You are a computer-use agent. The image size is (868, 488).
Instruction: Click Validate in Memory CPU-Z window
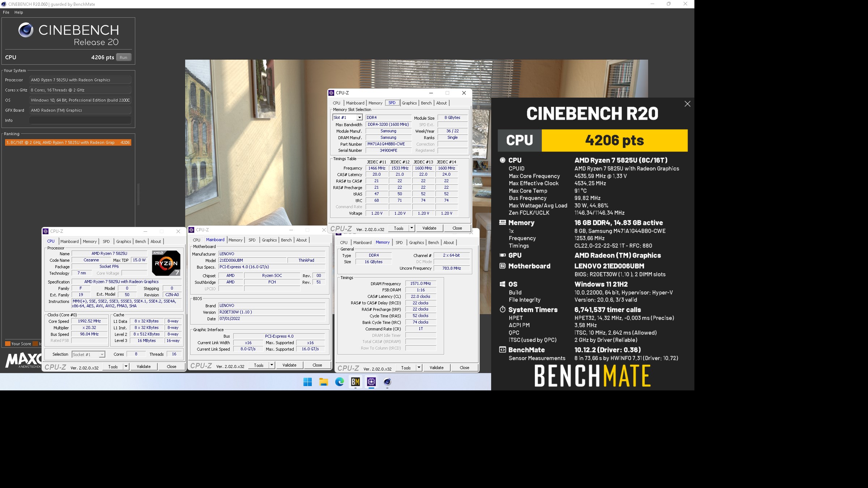click(437, 368)
